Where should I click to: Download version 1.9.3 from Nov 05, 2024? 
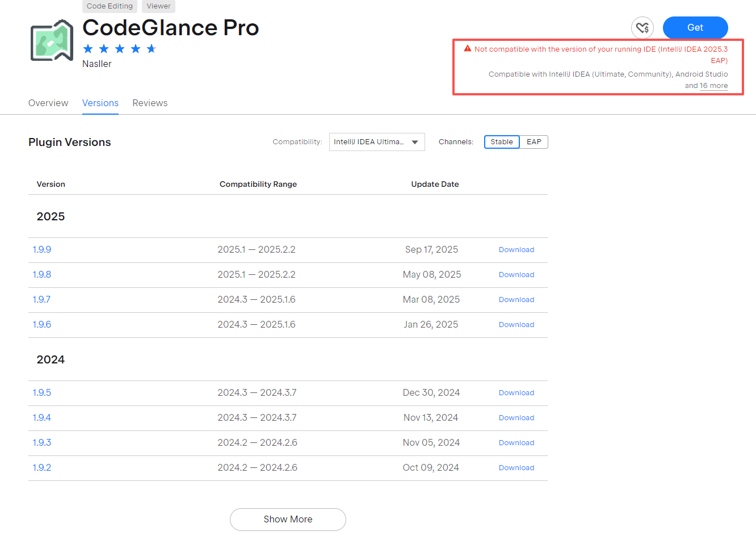click(516, 443)
